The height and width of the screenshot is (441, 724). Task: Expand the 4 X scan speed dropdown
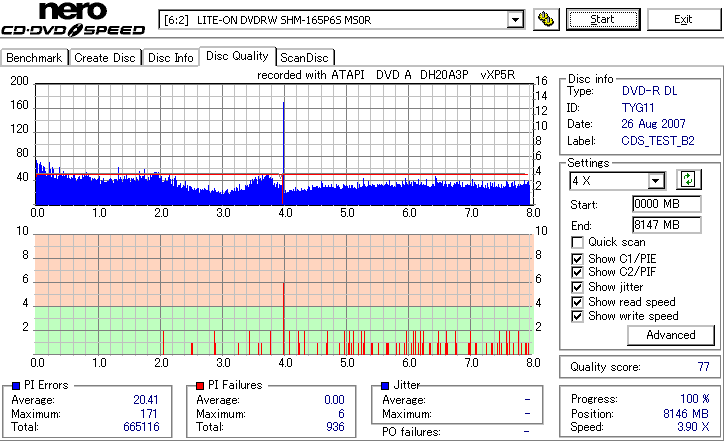pyautogui.click(x=656, y=181)
